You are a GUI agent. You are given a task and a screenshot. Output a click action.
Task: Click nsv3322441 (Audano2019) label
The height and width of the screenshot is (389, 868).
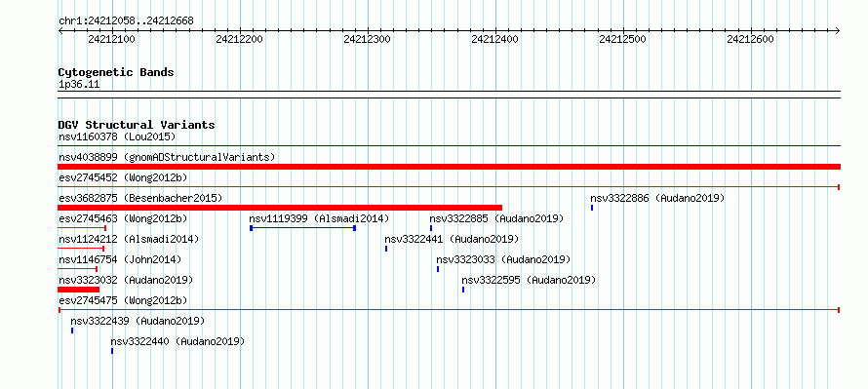click(x=452, y=239)
